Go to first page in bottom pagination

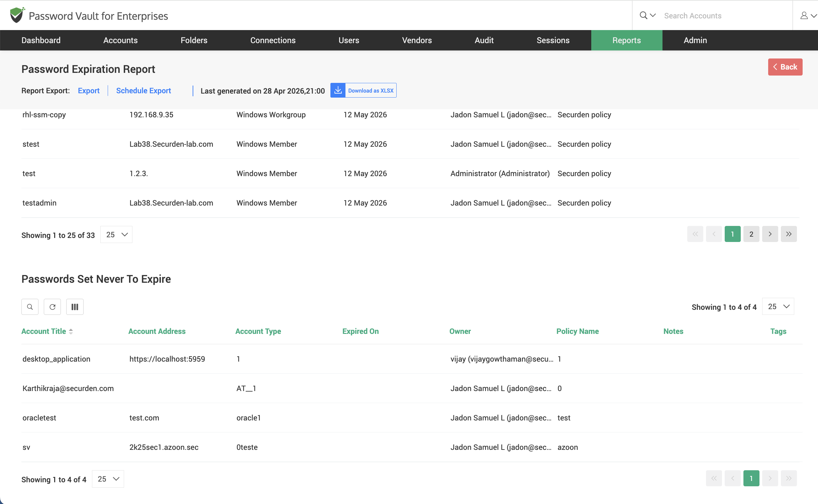[714, 478]
